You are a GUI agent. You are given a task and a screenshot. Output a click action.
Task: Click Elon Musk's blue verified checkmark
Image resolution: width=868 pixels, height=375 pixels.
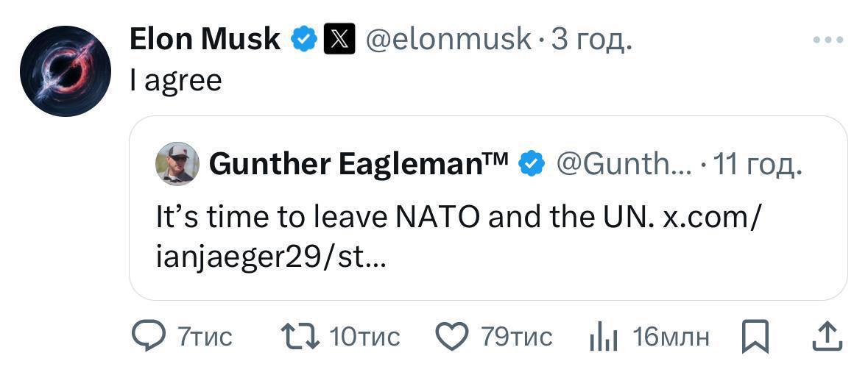303,39
